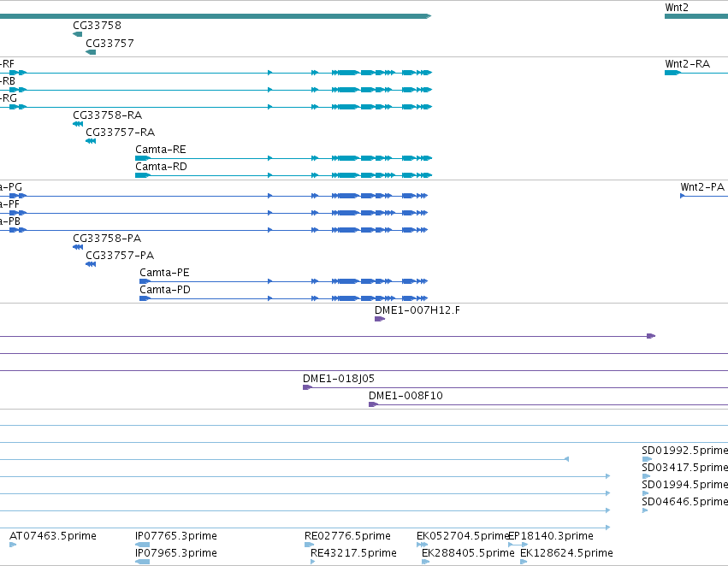Select the Camta-PE label
728x566 pixels.
coord(165,273)
